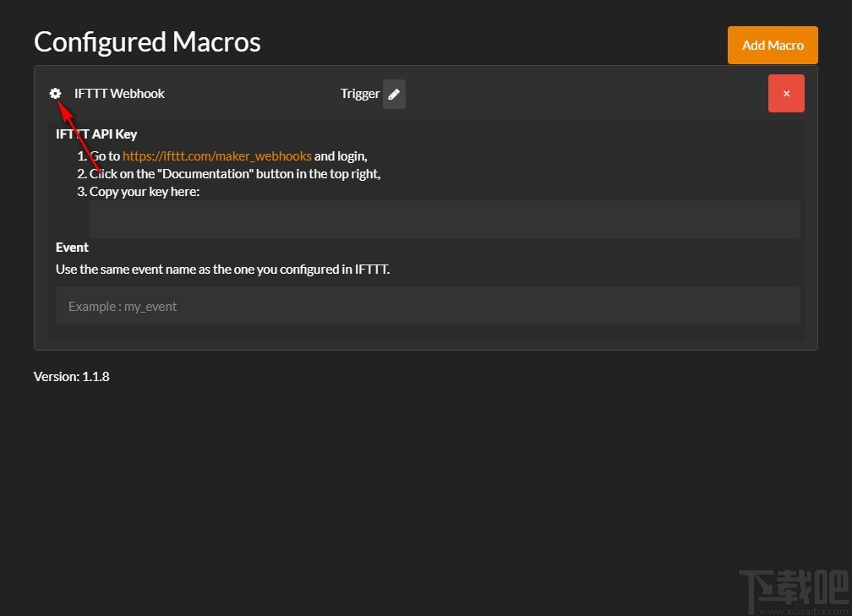Delete the IFTTT Webhook macro

pyautogui.click(x=786, y=93)
